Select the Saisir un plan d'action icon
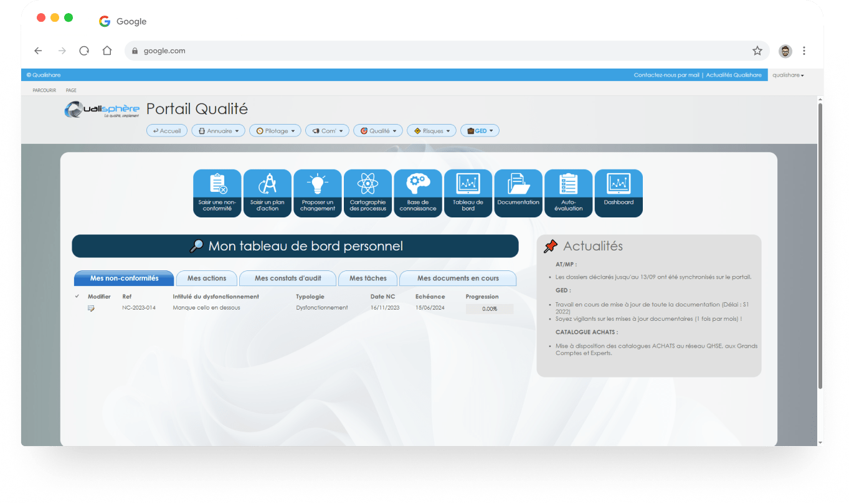This screenshot has height=504, width=849. coord(267,193)
